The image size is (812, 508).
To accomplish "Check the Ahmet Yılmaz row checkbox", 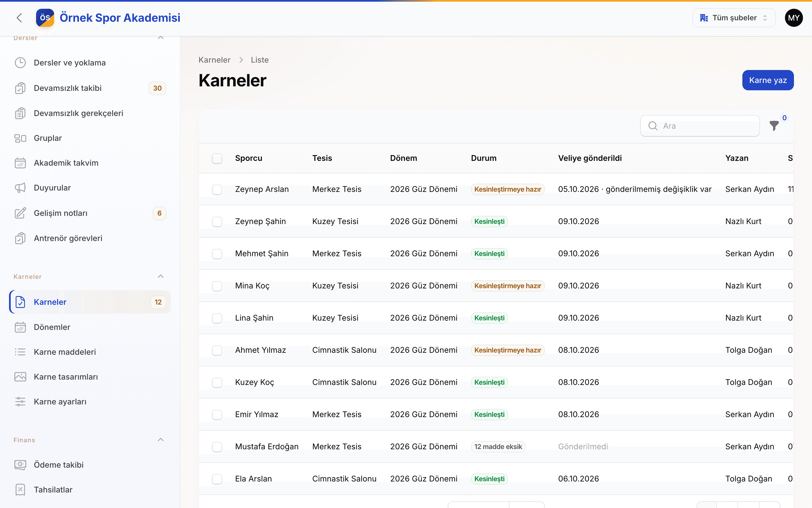I will point(217,350).
